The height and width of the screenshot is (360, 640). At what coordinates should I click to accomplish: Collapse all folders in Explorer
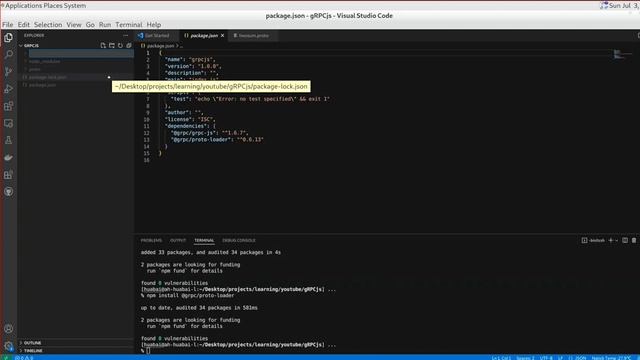[x=129, y=45]
